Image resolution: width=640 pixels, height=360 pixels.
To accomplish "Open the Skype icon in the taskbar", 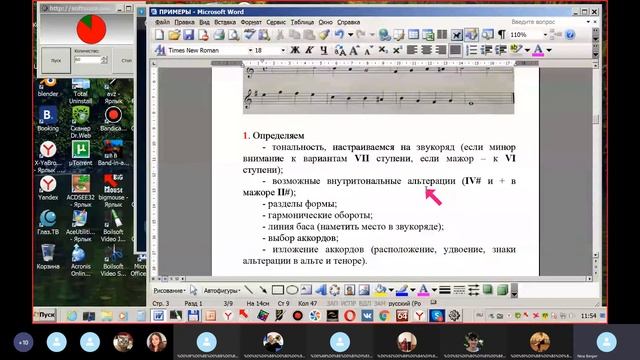I will pos(436,316).
